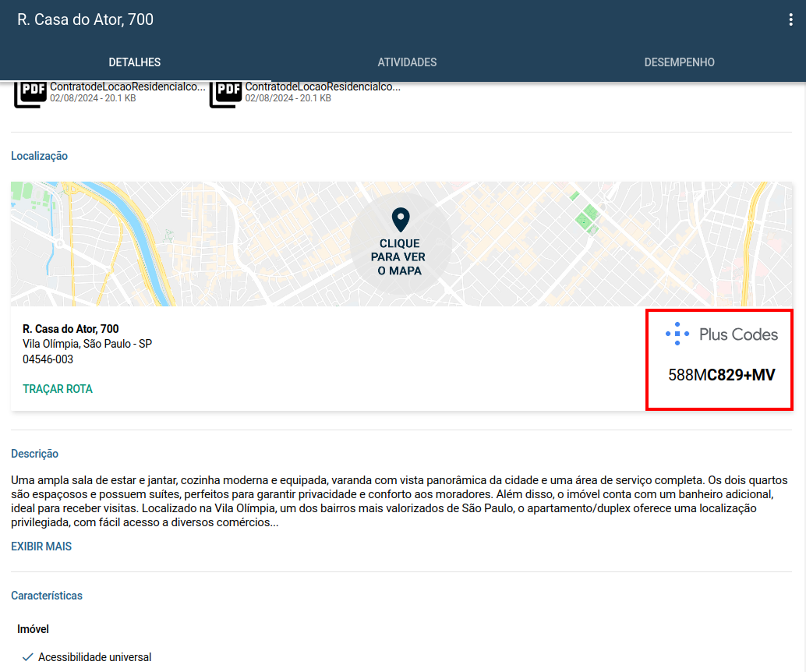Click the Acessibilidade universal text

(x=94, y=657)
